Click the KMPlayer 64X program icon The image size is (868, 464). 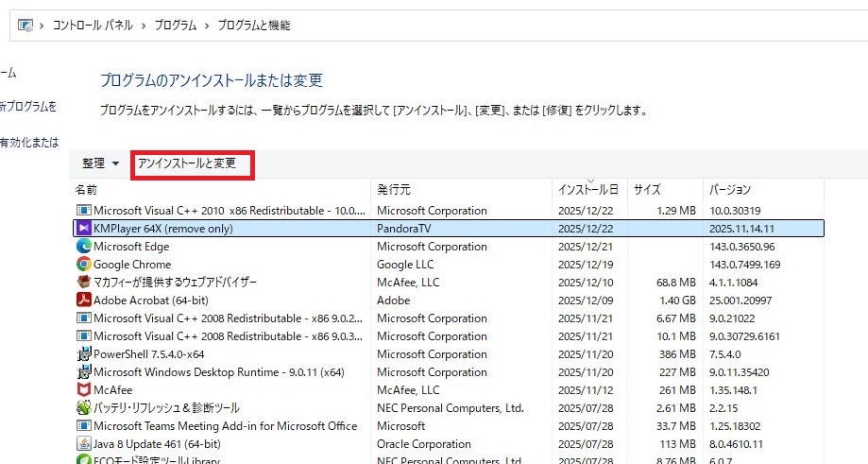point(83,229)
